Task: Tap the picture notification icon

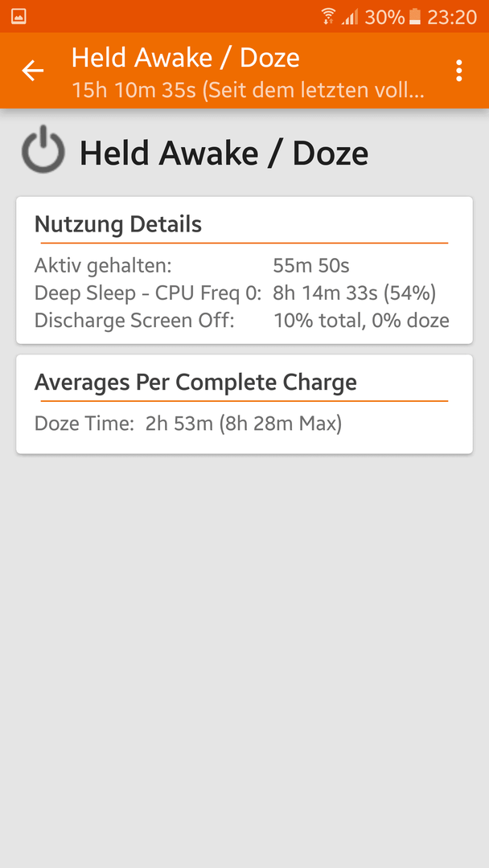Action: 18,17
